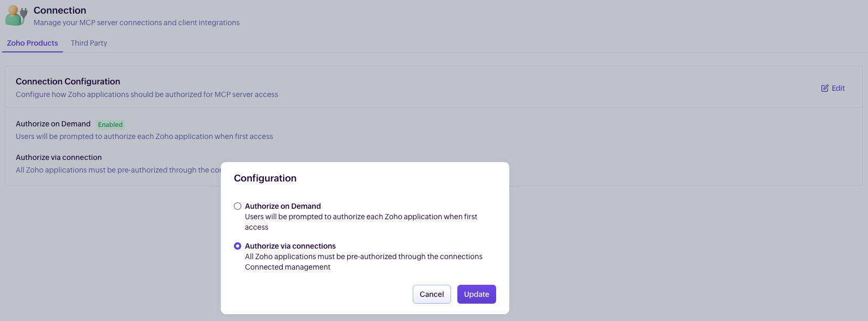Click the Connection plug avatar icon
This screenshot has height=321, width=868.
pyautogui.click(x=16, y=16)
